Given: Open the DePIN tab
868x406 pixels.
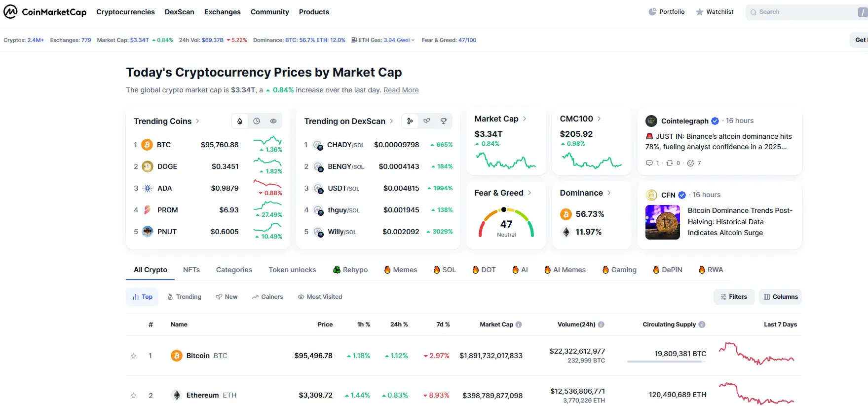Looking at the screenshot, I should (668, 270).
